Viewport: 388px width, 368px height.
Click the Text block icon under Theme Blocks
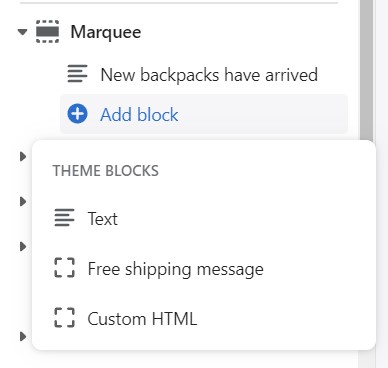point(64,218)
